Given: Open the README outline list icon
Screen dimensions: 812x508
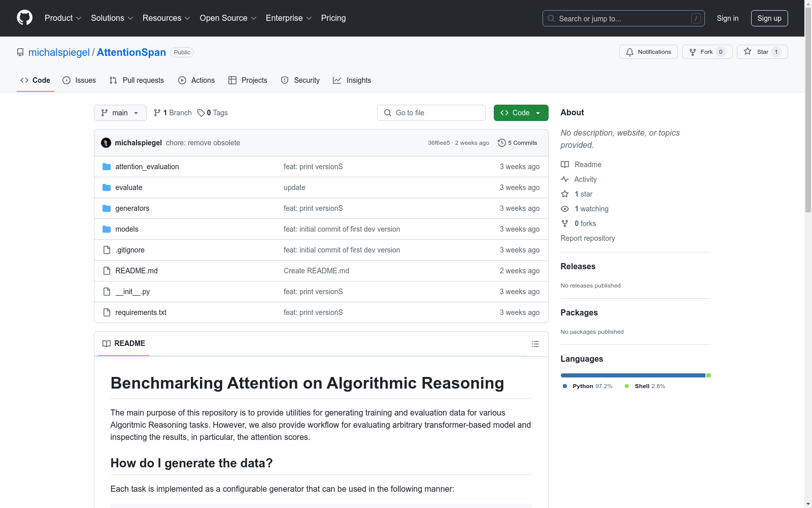Looking at the screenshot, I should (x=535, y=344).
